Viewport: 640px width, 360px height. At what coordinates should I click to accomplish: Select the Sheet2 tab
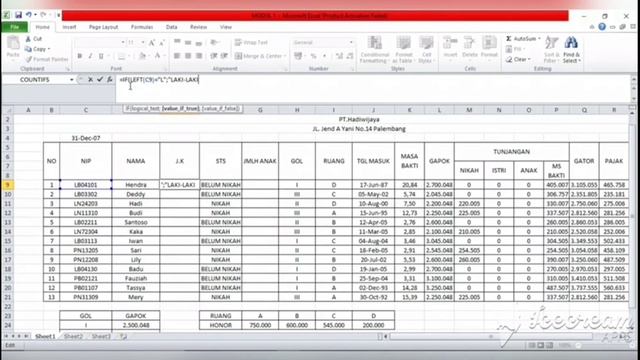click(73, 336)
